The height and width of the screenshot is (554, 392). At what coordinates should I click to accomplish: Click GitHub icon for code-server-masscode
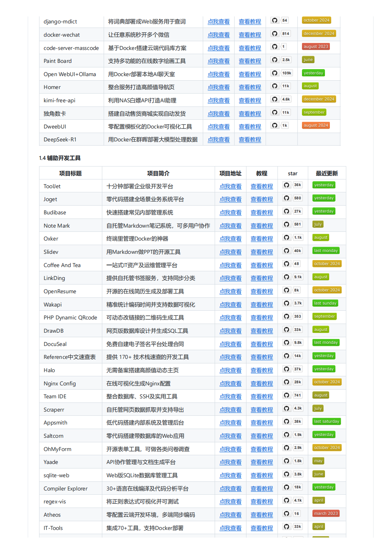[x=275, y=46]
